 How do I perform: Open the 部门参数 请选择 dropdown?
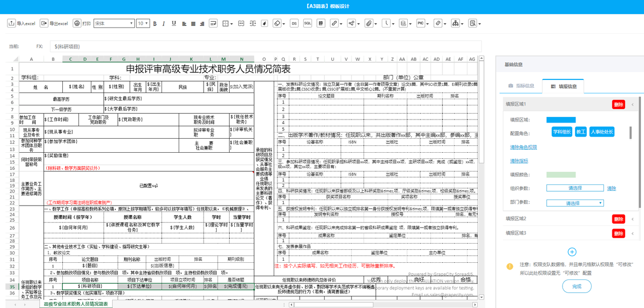[575, 203]
